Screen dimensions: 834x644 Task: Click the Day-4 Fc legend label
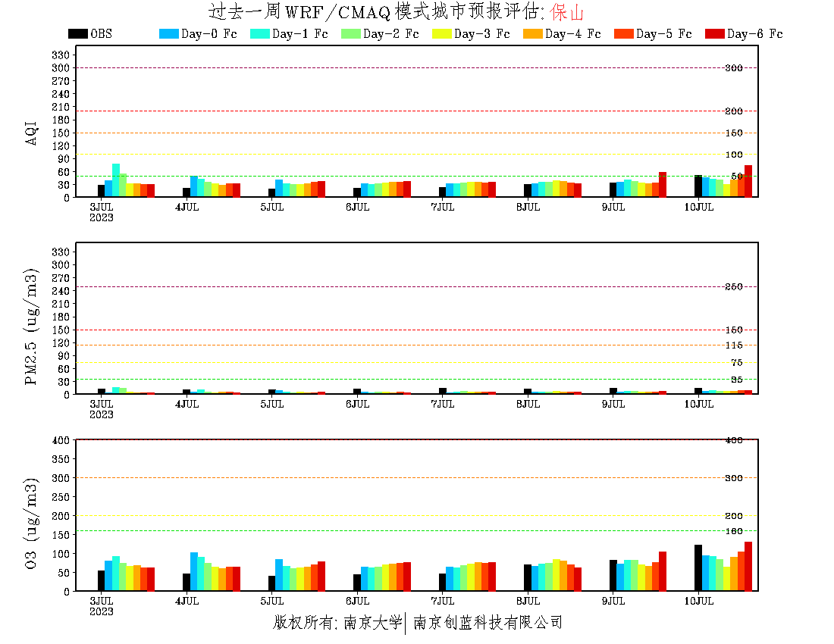click(x=573, y=34)
